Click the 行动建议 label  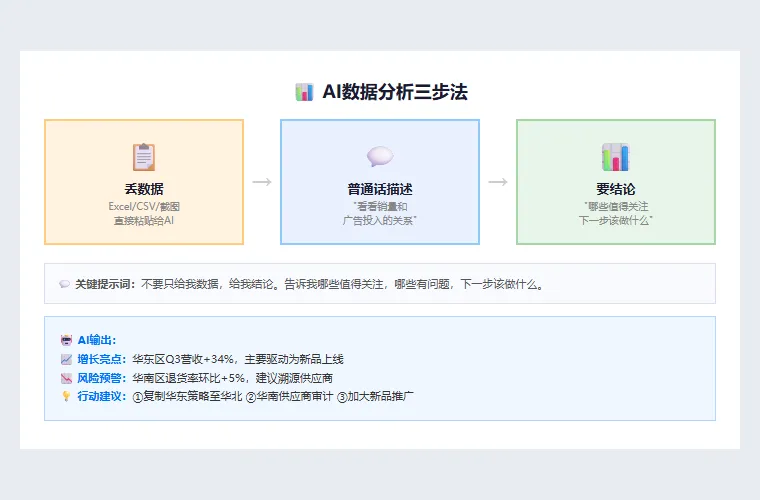100,396
